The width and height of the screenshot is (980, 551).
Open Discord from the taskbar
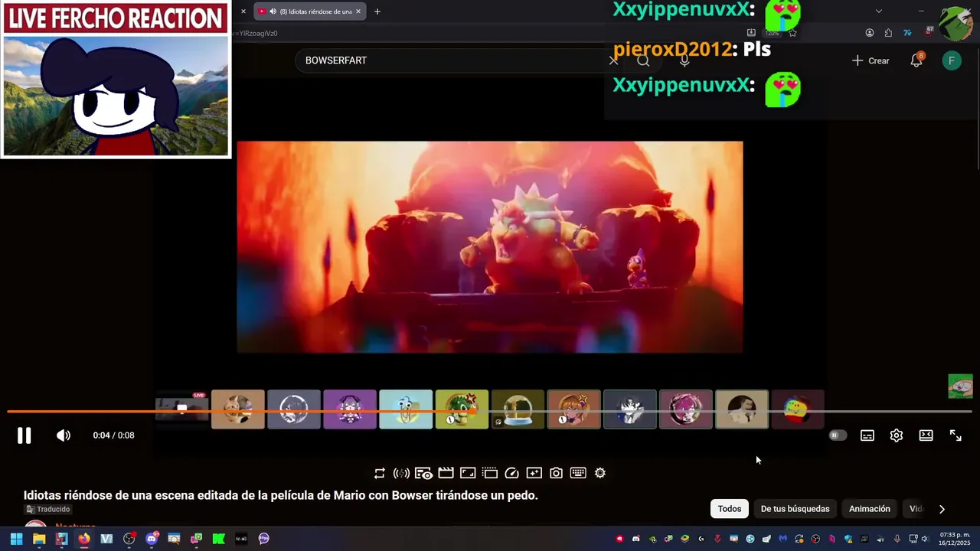click(152, 539)
